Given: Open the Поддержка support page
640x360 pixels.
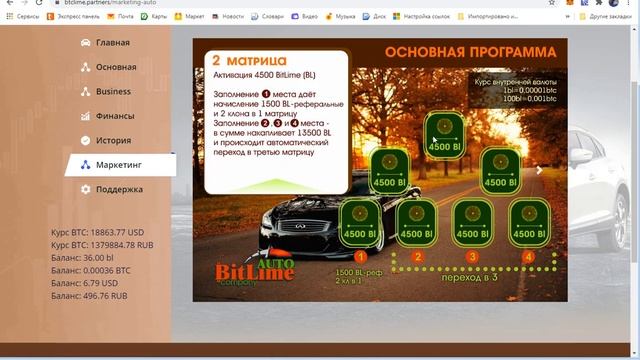Looking at the screenshot, I should (x=119, y=189).
